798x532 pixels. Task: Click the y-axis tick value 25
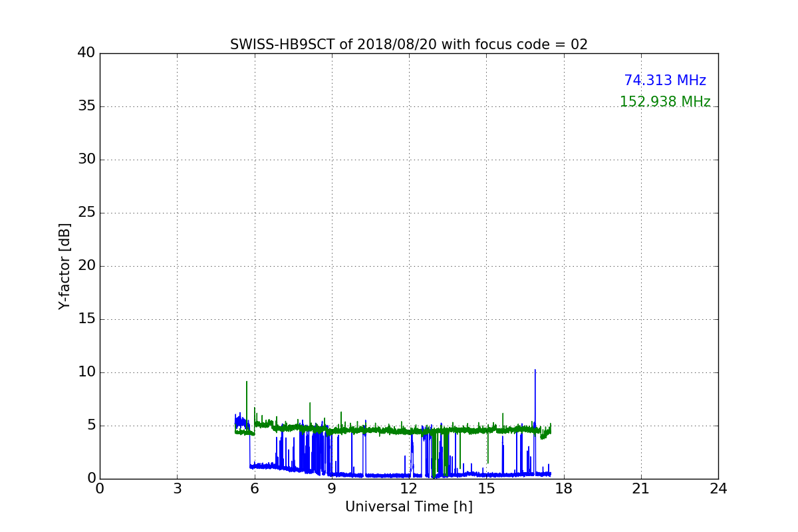(x=86, y=213)
